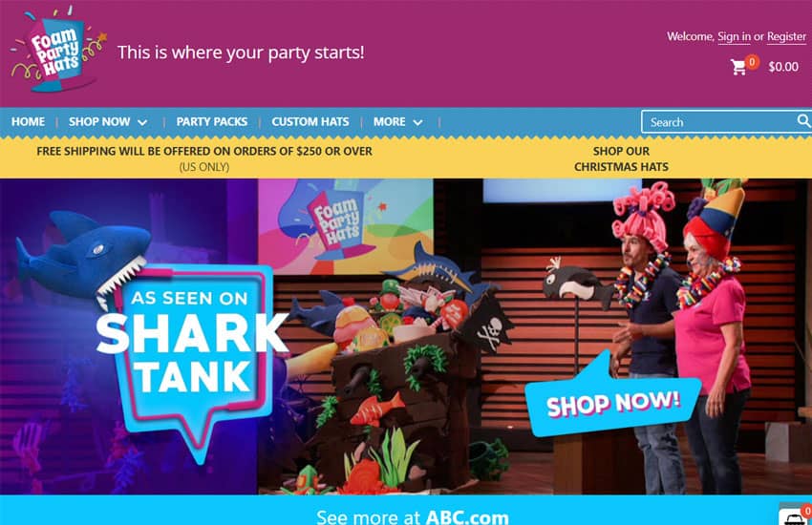Open the Party Packs page
The width and height of the screenshot is (812, 525).
[x=212, y=121]
